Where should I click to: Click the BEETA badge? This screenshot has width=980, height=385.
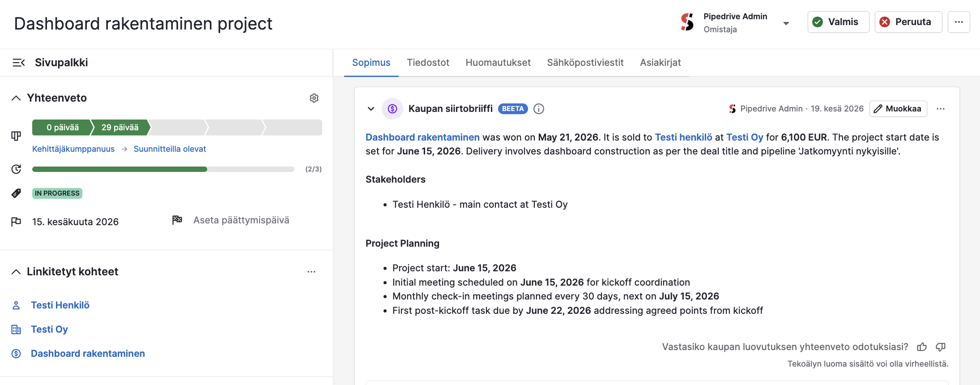pos(513,109)
